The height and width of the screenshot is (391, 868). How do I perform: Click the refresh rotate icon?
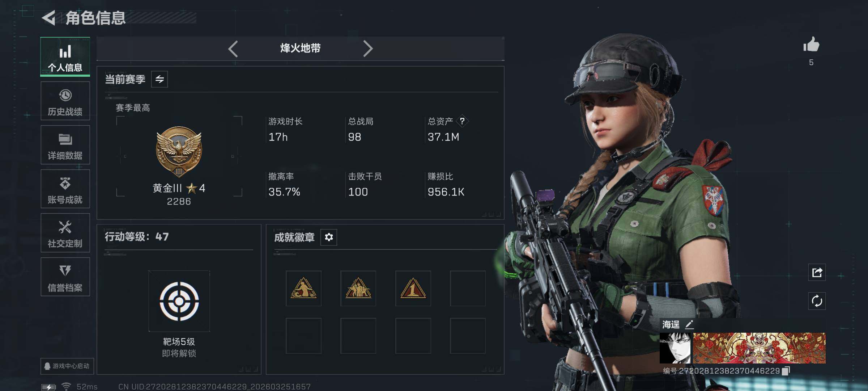click(x=817, y=301)
